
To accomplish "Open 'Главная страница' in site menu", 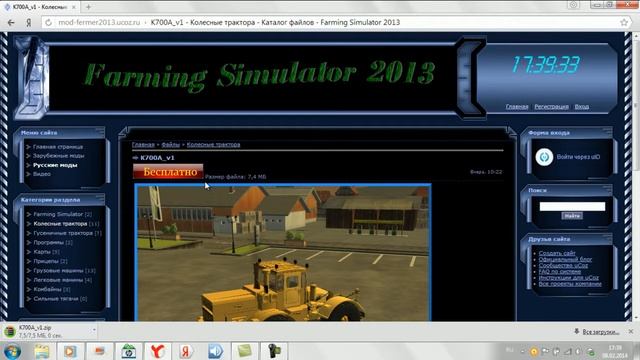I will pyautogui.click(x=58, y=147).
